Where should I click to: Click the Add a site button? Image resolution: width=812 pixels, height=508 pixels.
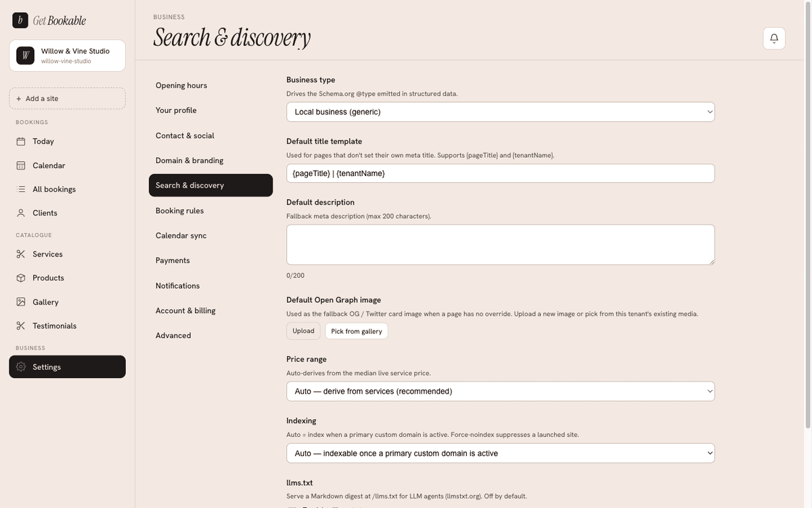coord(67,98)
